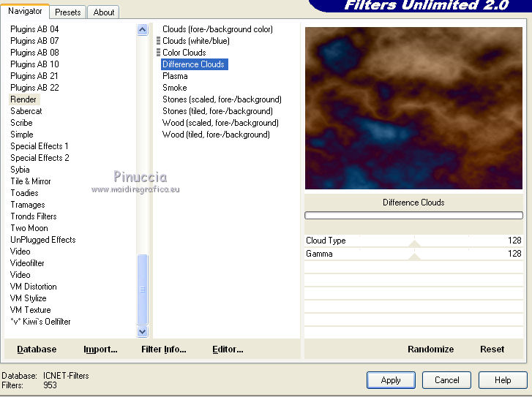Click scroll down arrow in category list

143,331
